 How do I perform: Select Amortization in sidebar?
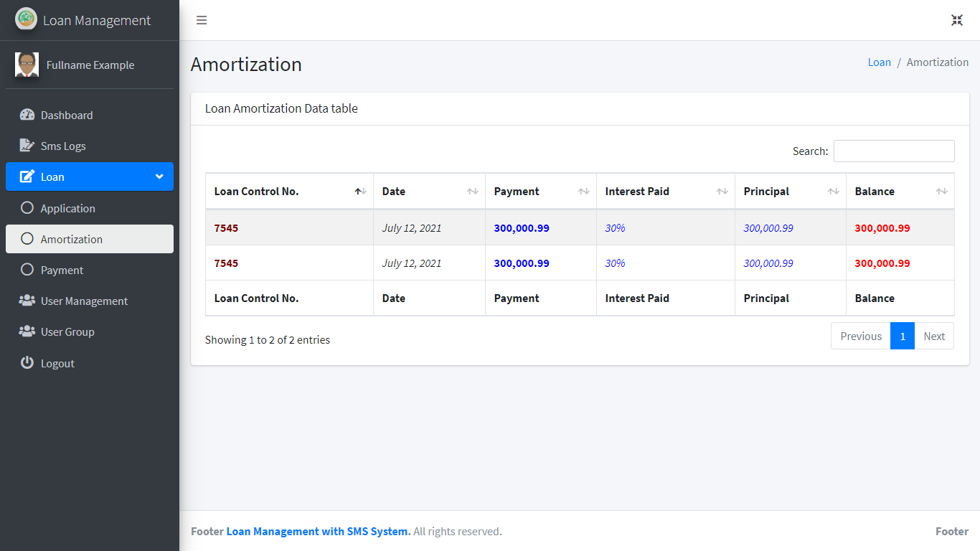point(90,239)
